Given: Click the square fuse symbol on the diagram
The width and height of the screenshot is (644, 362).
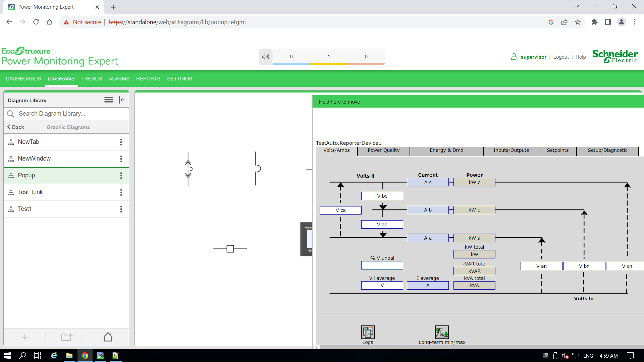Looking at the screenshot, I should 230,249.
